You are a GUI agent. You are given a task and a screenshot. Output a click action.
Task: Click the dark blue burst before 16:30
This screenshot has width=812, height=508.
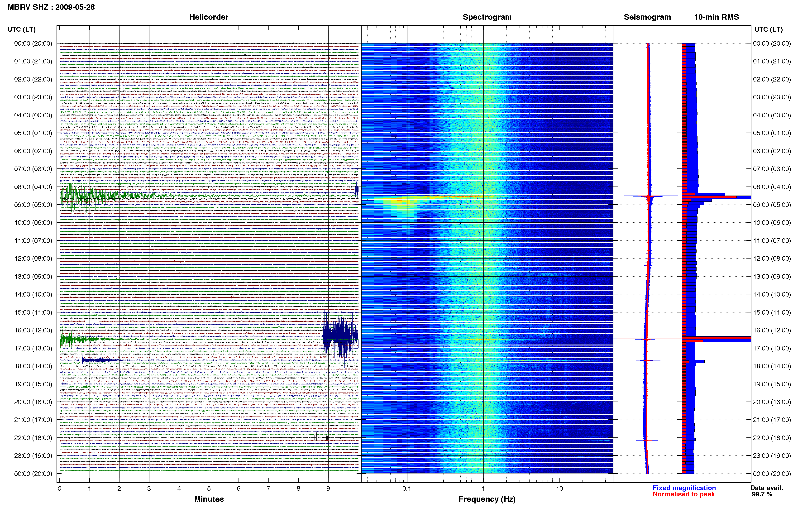340,336
